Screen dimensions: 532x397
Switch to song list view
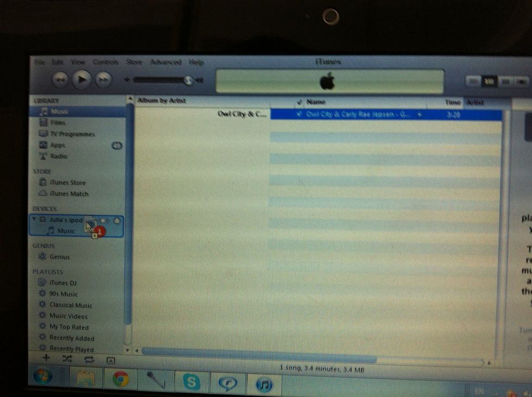tap(473, 81)
